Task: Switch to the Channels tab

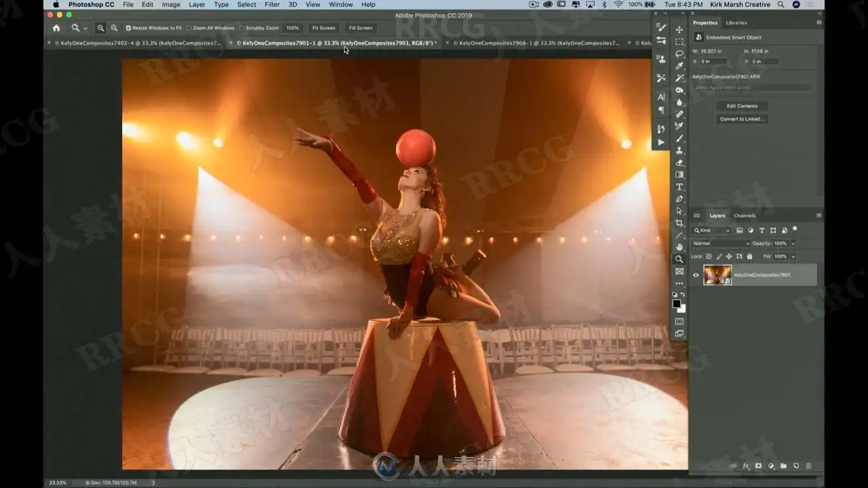Action: coord(745,216)
